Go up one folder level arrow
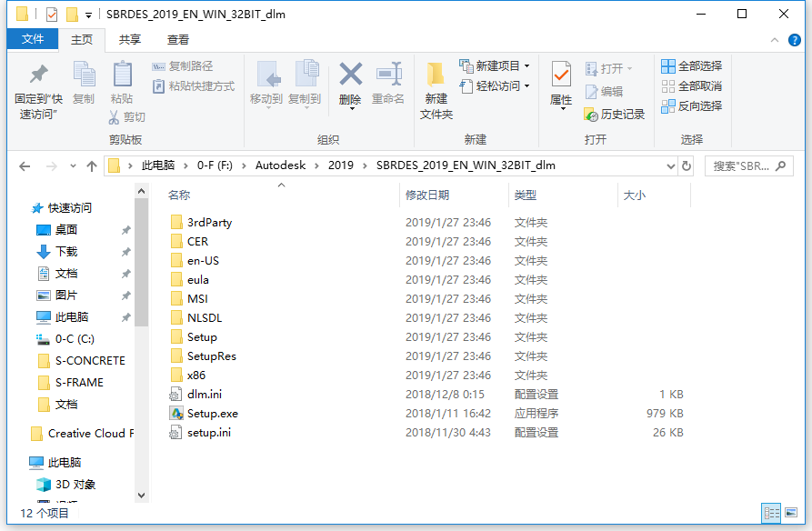812x531 pixels. [x=92, y=166]
